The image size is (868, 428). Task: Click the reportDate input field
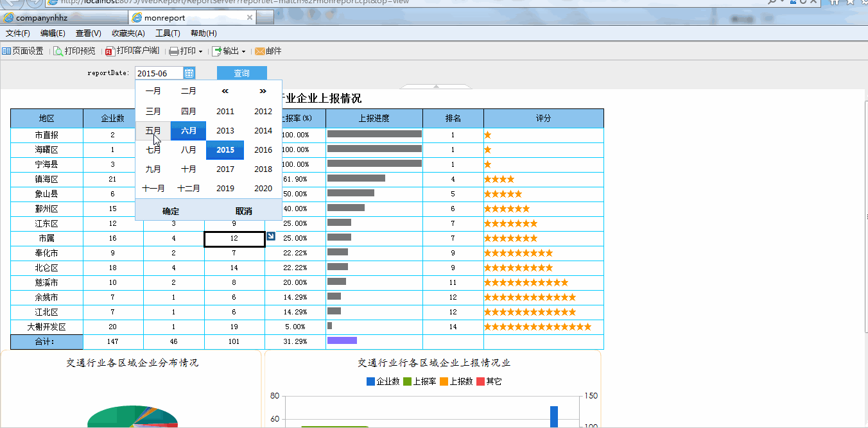(160, 73)
